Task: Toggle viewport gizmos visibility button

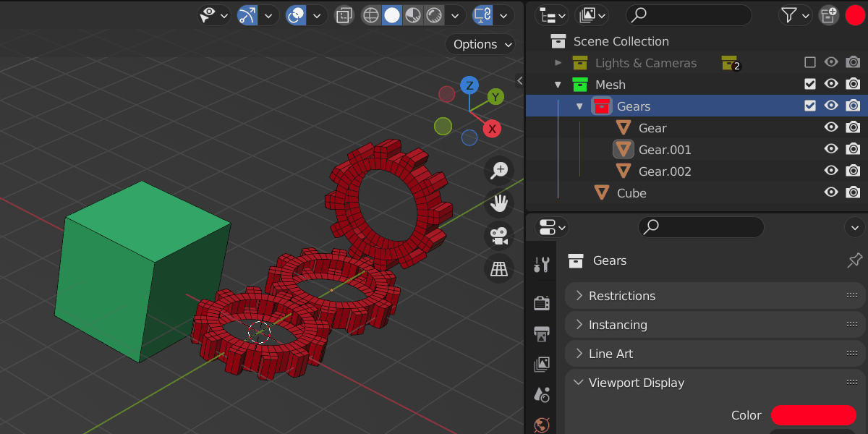Action: 247,15
